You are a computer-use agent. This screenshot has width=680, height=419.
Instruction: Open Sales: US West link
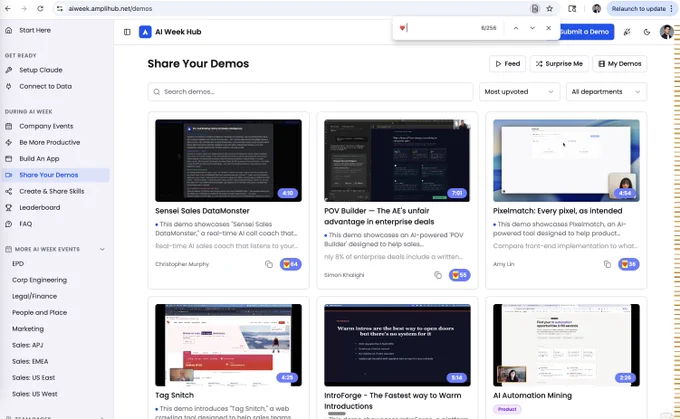pyautogui.click(x=35, y=394)
